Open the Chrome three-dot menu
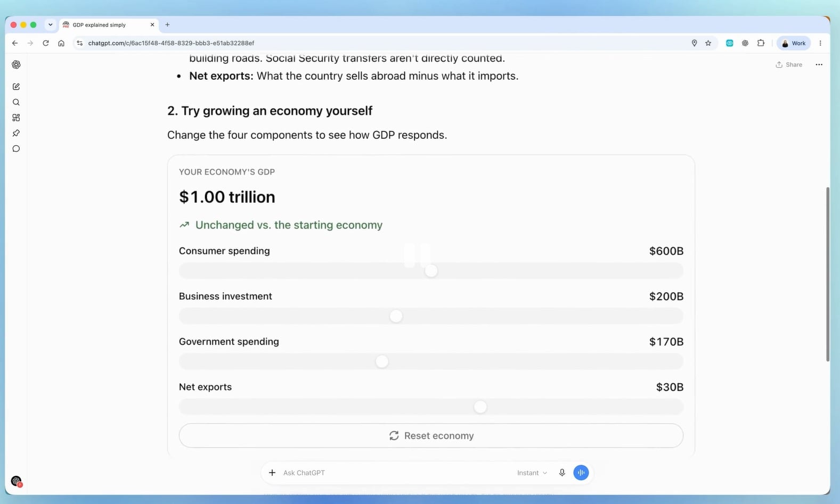Image resolution: width=840 pixels, height=504 pixels. tap(820, 43)
